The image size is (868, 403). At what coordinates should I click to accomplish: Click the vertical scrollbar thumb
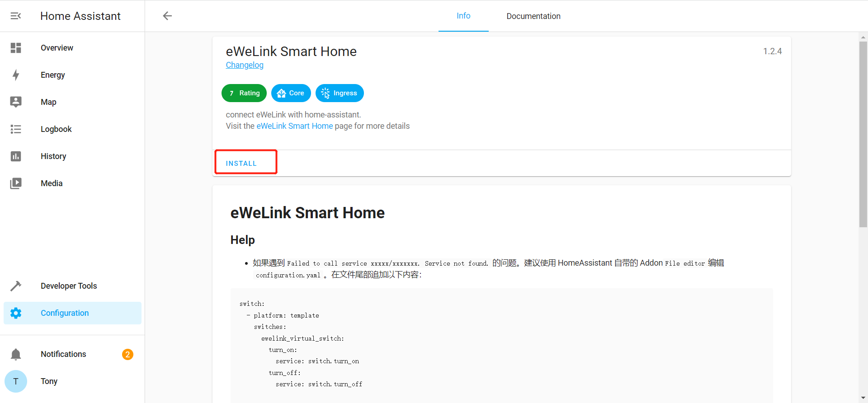pos(863,134)
